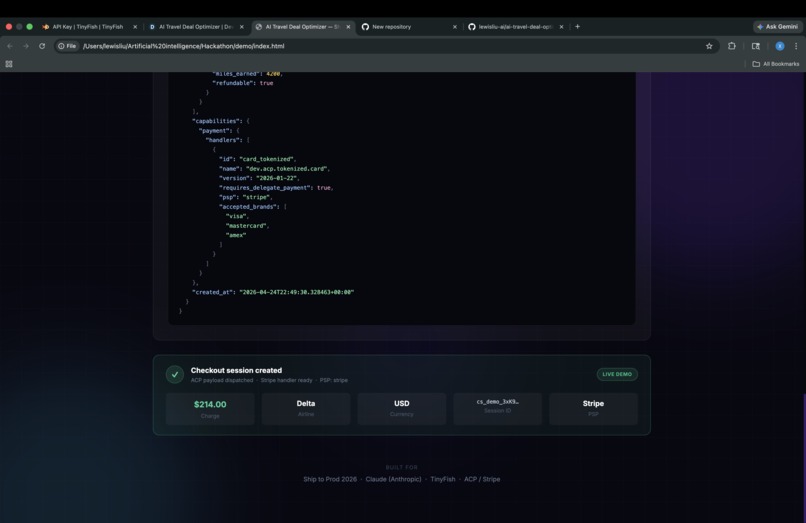Image resolution: width=806 pixels, height=523 pixels.
Task: Click the Checkout session created heading
Action: tap(236, 370)
